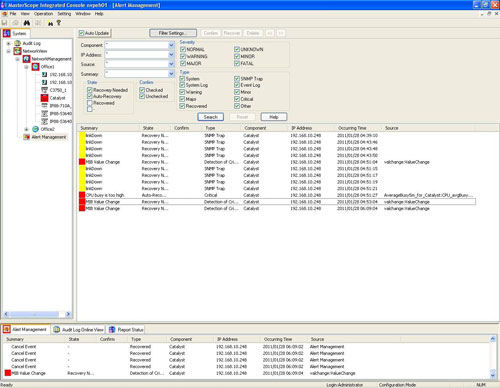Image resolution: width=500 pixels, height=388 pixels.
Task: Click the red Catalyst device icon
Action: point(44,98)
